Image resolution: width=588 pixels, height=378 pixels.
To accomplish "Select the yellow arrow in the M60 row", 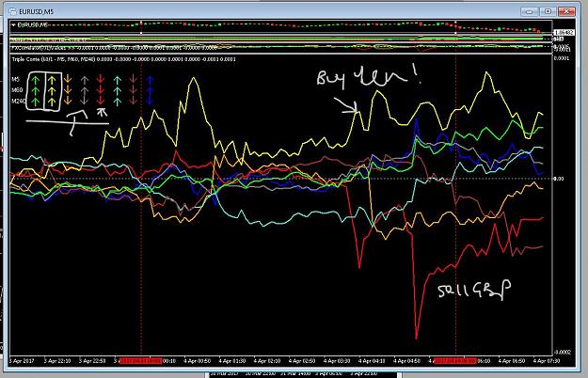I will click(52, 90).
